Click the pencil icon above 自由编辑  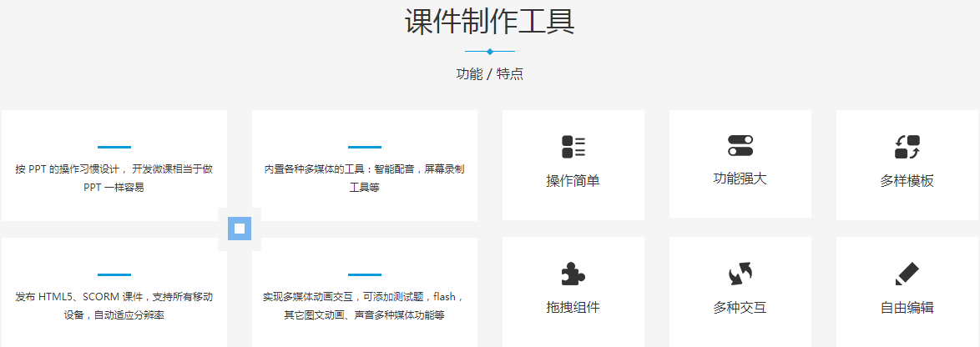tap(907, 274)
